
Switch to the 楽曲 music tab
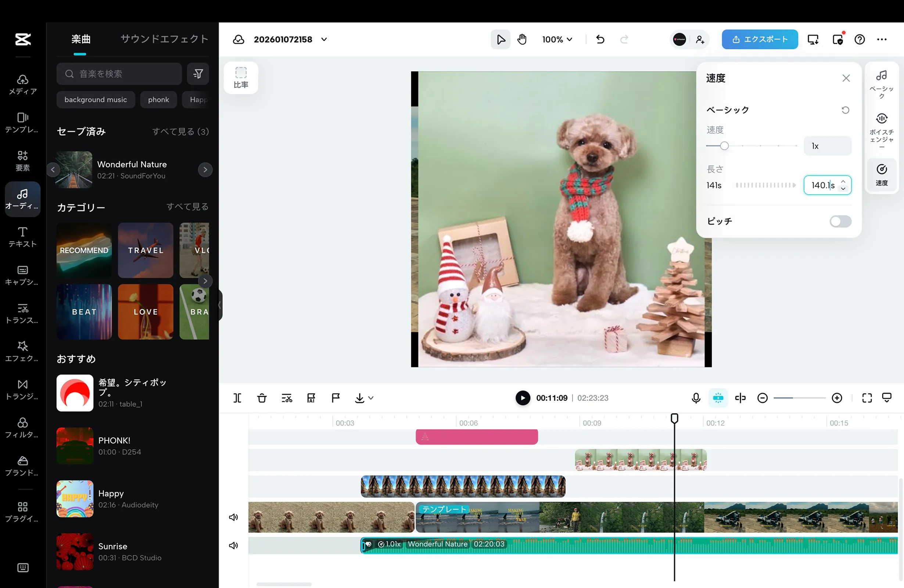pos(80,39)
